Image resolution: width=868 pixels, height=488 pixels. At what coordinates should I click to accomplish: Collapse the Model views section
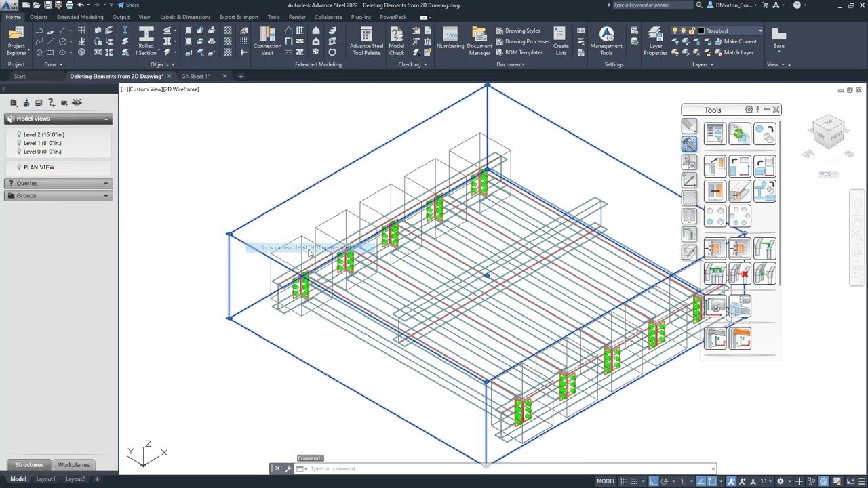pos(59,119)
